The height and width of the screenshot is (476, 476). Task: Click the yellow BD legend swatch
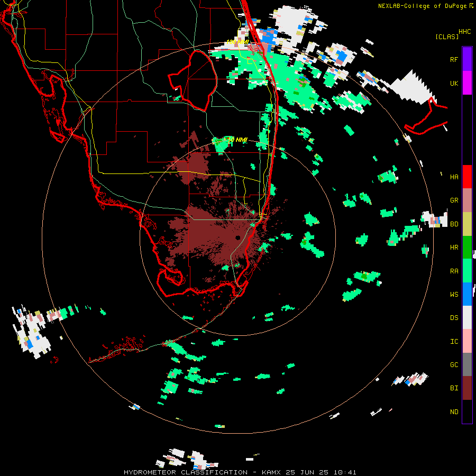click(x=467, y=224)
